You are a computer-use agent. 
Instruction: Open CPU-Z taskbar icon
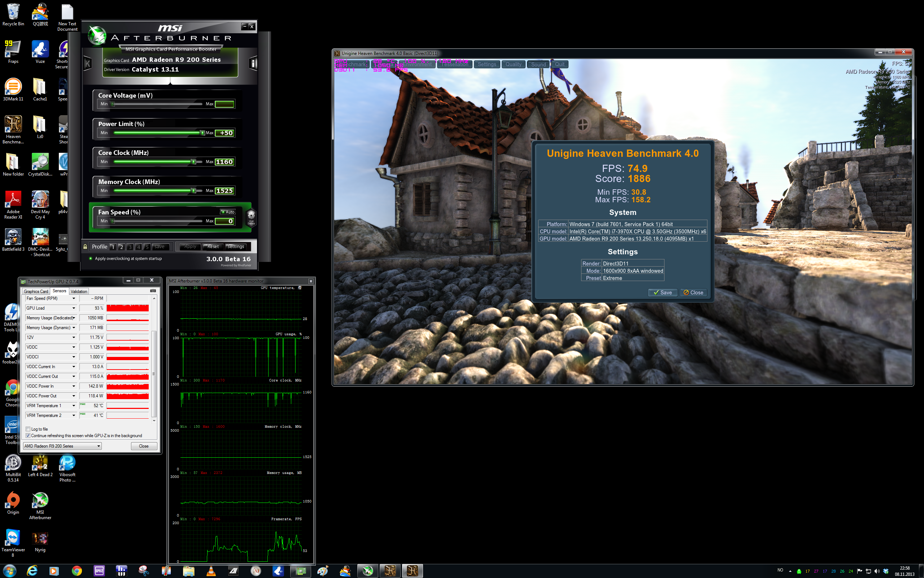point(99,571)
